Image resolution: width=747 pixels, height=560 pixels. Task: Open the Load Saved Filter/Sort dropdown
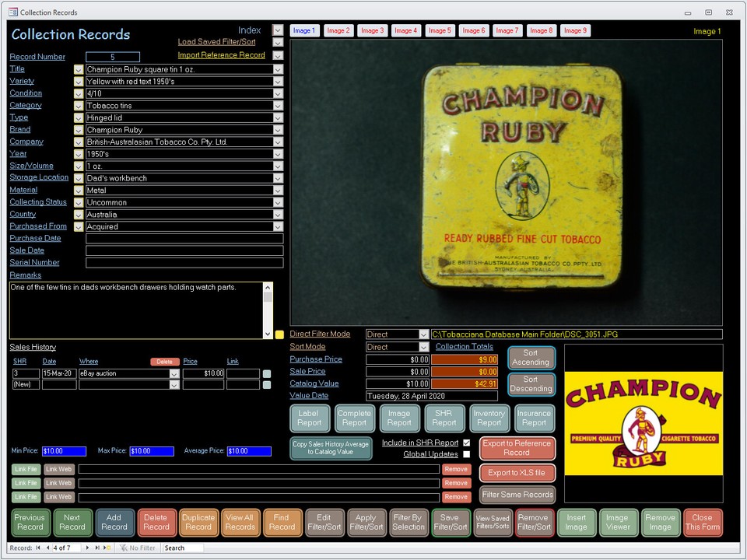click(x=278, y=42)
